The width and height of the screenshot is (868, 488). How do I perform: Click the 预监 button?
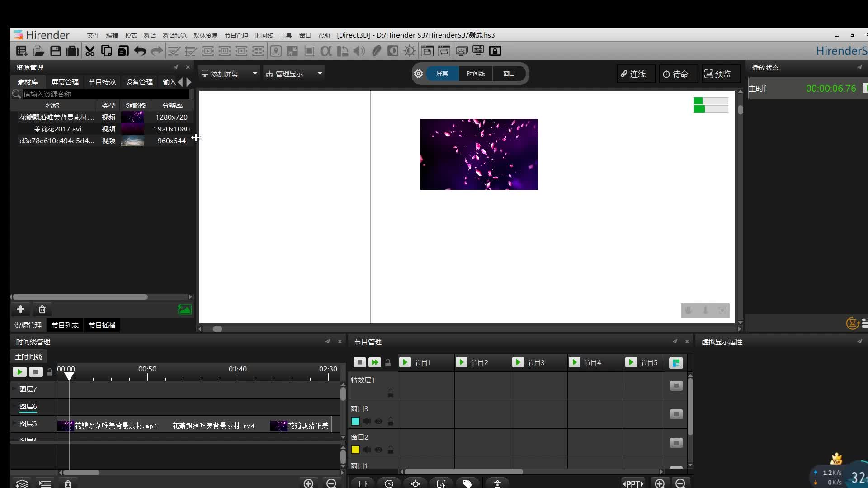(717, 74)
